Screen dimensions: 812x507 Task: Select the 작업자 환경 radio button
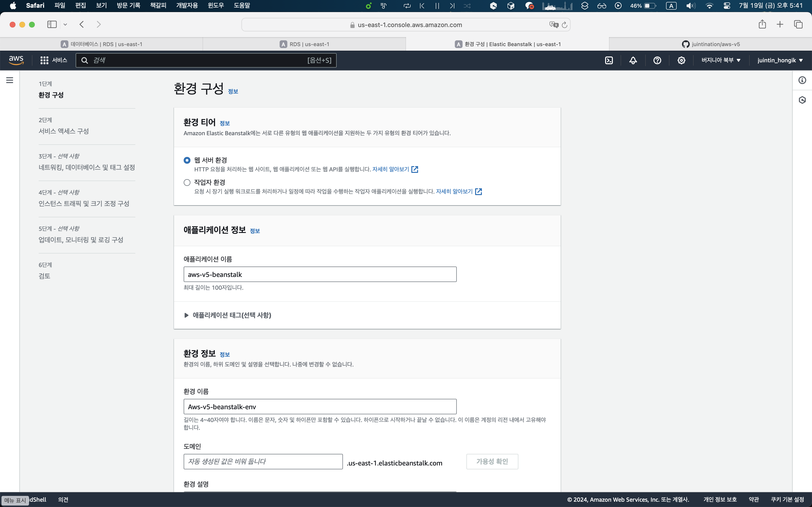pyautogui.click(x=187, y=183)
